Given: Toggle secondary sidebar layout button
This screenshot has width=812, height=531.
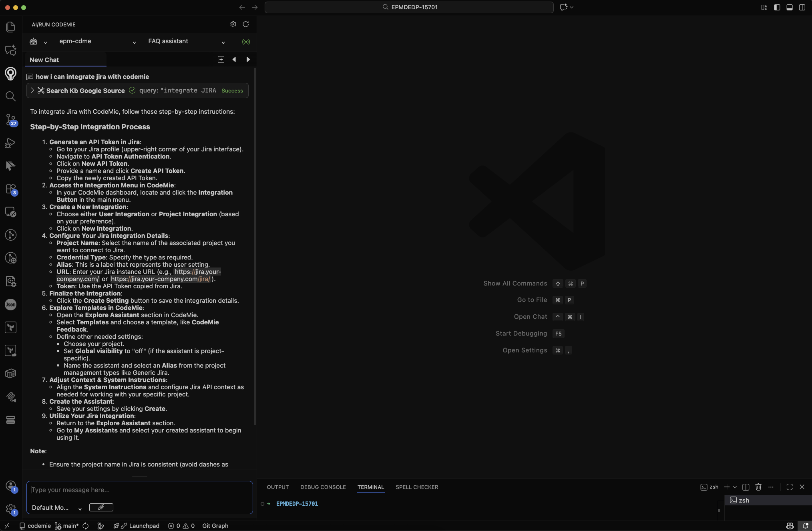Looking at the screenshot, I should coord(802,7).
